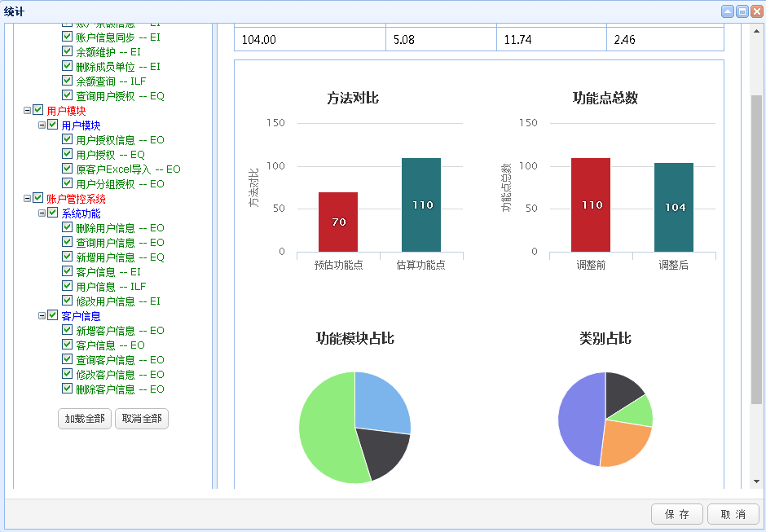This screenshot has width=766, height=532.
Task: Click purple slice in 类别占比 pie
Action: [x=580, y=420]
